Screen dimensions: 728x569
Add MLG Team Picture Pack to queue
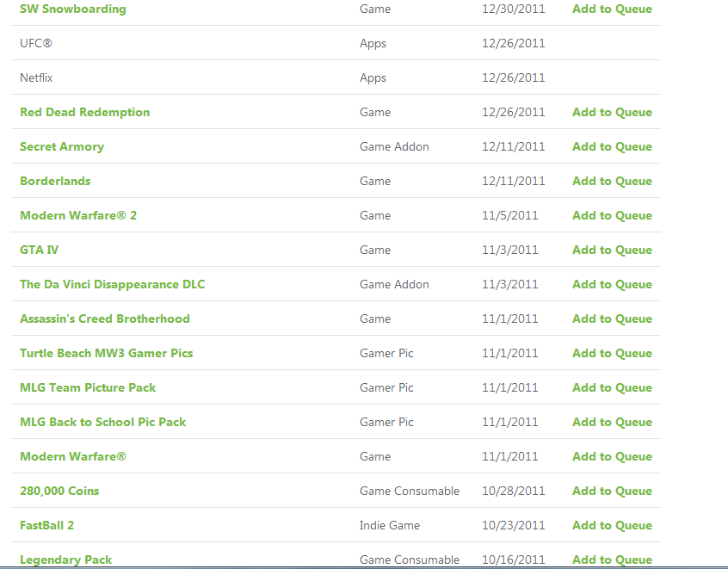tap(612, 387)
